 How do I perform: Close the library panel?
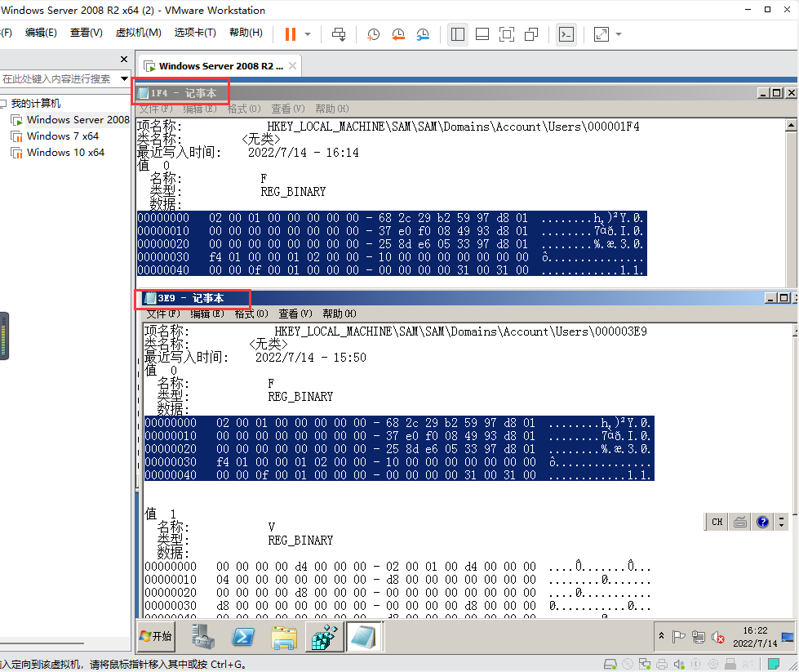pyautogui.click(x=124, y=59)
